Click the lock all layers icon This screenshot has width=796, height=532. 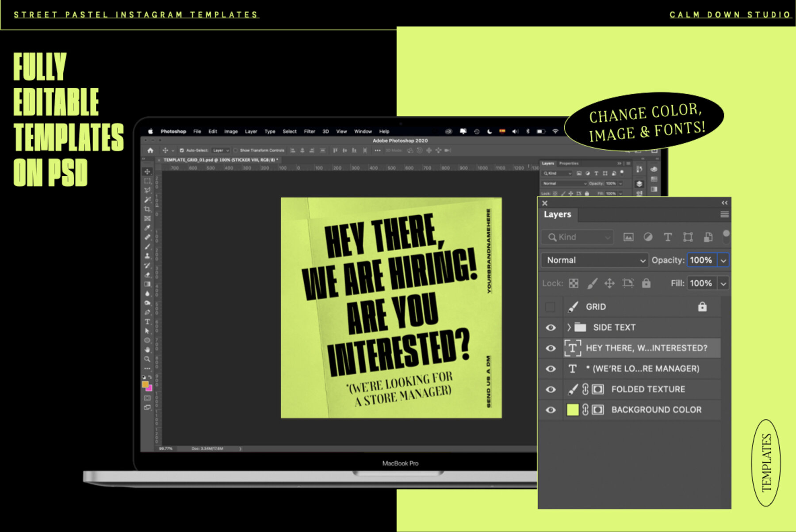click(x=646, y=283)
